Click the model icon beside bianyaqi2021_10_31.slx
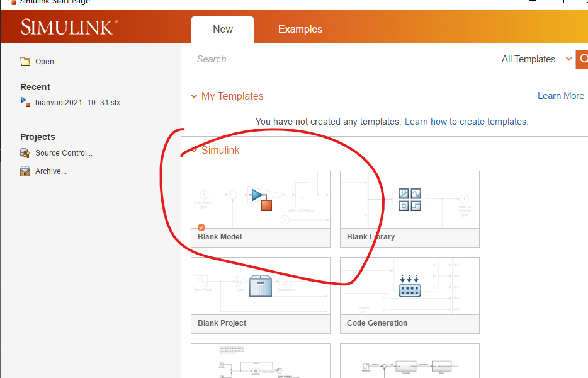 click(25, 102)
